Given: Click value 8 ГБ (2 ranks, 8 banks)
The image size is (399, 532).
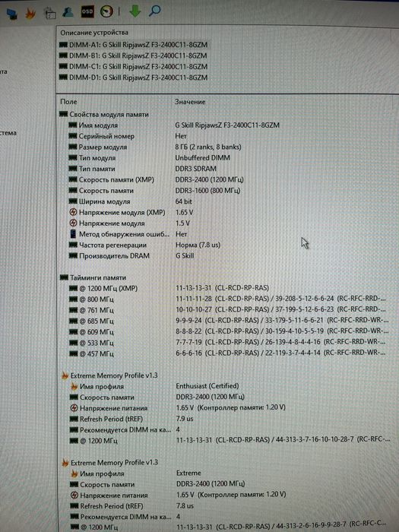Looking at the screenshot, I should pyautogui.click(x=208, y=147).
